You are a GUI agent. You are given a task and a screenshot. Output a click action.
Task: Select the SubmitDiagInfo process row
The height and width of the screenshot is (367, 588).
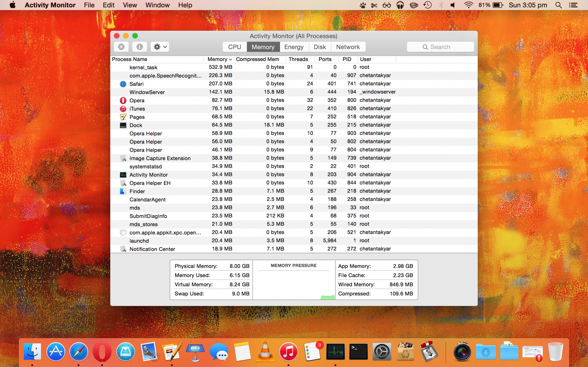coord(294,216)
